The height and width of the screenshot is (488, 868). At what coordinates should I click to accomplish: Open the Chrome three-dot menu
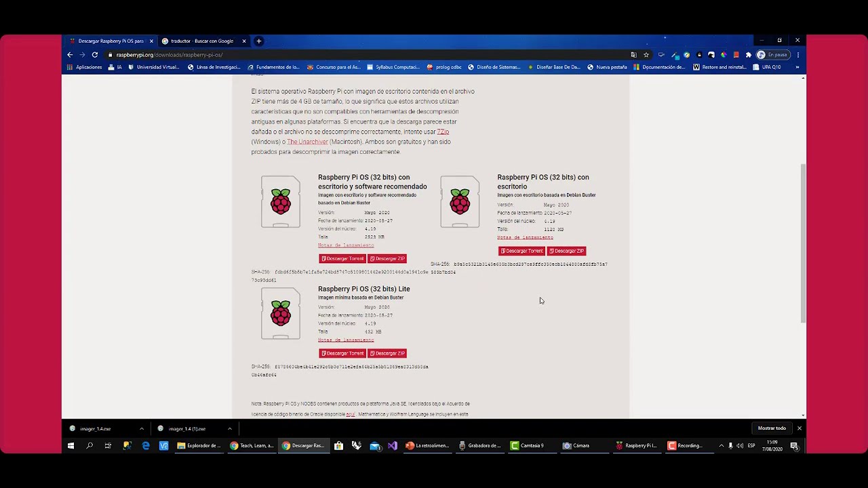pyautogui.click(x=798, y=55)
